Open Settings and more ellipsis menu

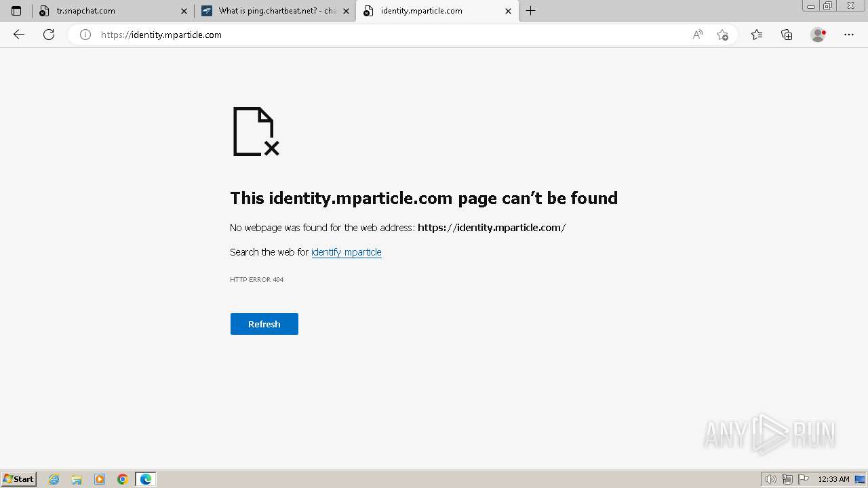(849, 35)
